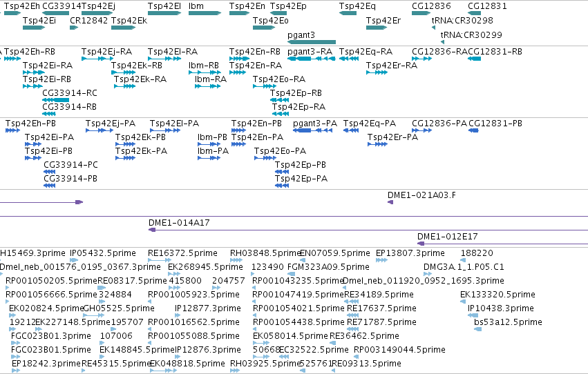Click the Tsp42Eq-PA protein feature
Viewport: 588px width, 374px height.
[351, 130]
